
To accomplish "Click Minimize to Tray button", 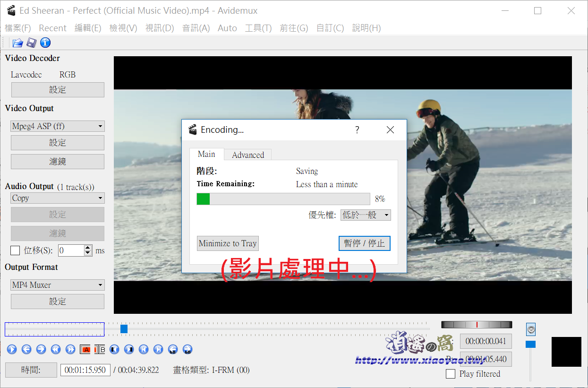I will coord(228,243).
